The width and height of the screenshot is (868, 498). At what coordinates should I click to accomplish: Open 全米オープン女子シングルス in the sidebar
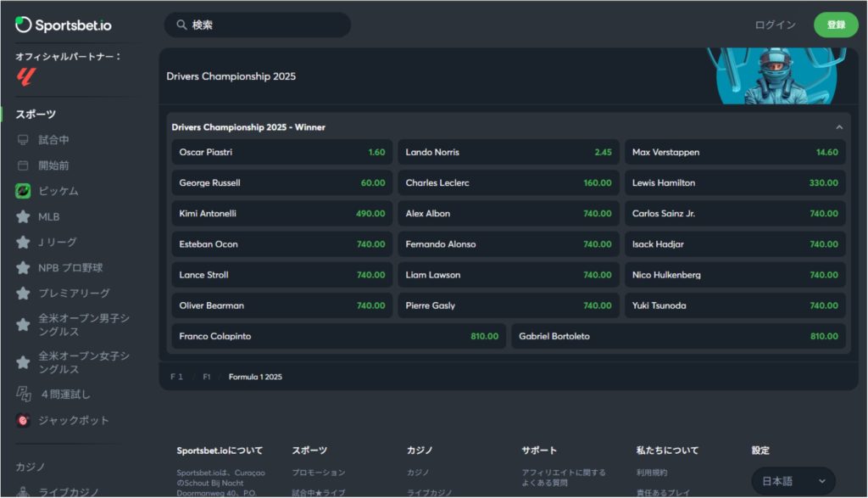84,362
